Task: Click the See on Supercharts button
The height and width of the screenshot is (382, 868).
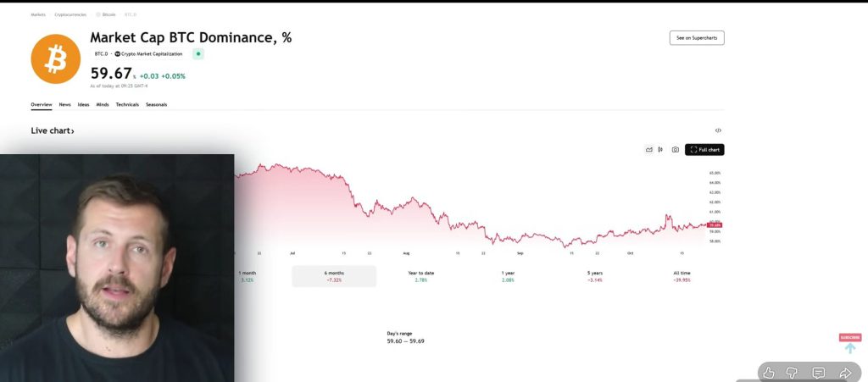Action: coord(696,38)
